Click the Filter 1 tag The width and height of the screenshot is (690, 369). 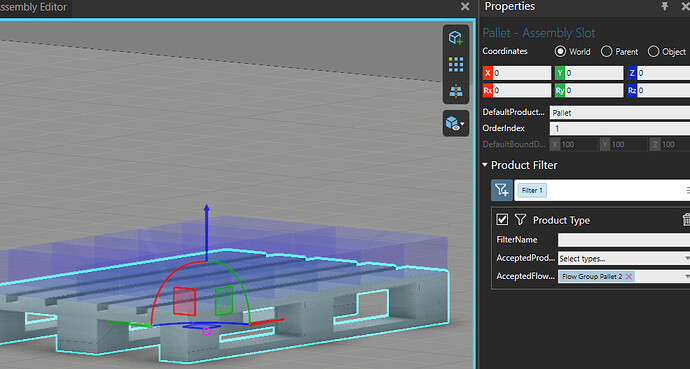532,190
